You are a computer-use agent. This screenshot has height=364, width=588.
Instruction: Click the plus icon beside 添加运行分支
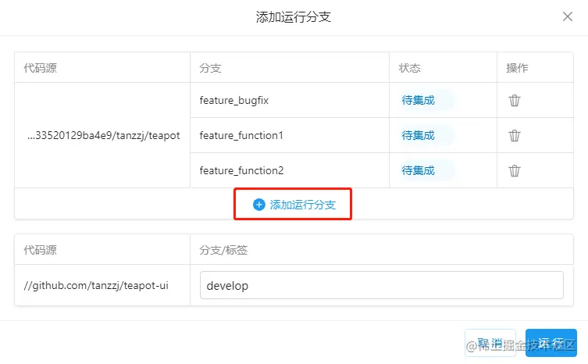click(258, 205)
